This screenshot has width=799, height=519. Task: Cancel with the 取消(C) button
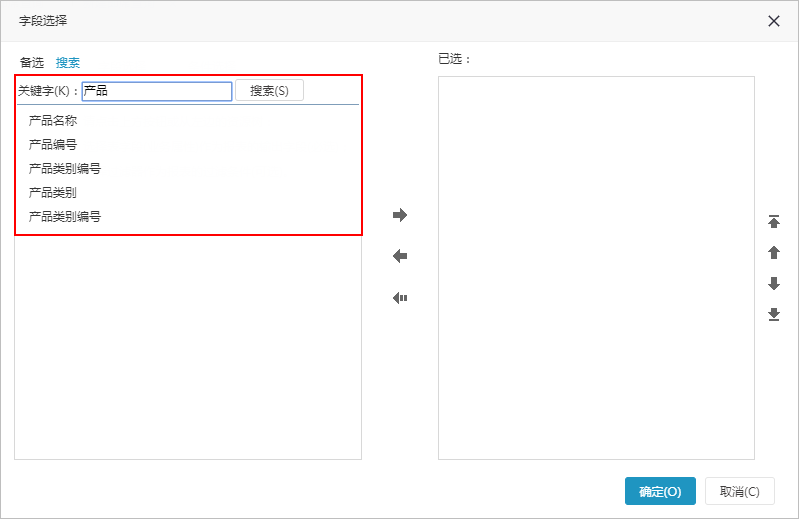[739, 491]
